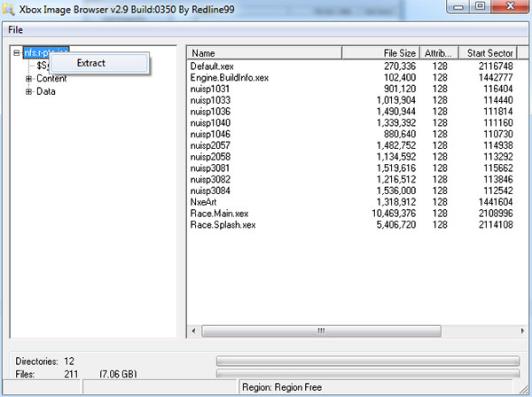
Task: Collapse the nfs root tree node
Action: [16, 53]
